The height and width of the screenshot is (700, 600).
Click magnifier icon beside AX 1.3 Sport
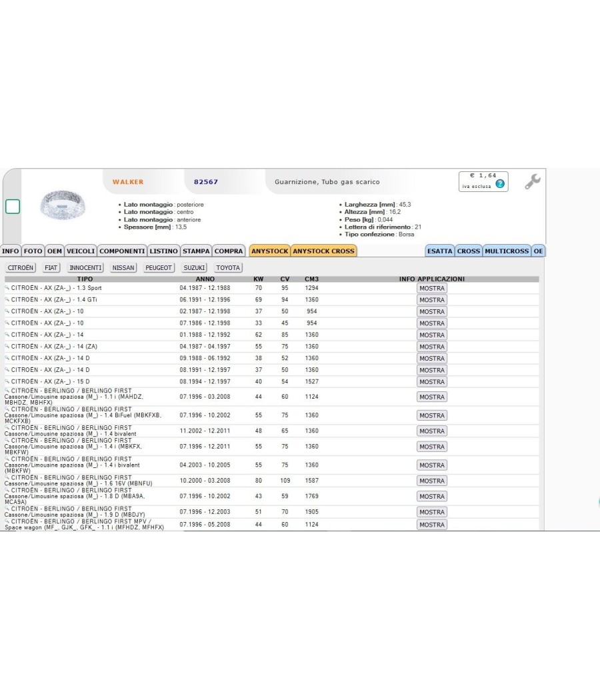coord(7,288)
